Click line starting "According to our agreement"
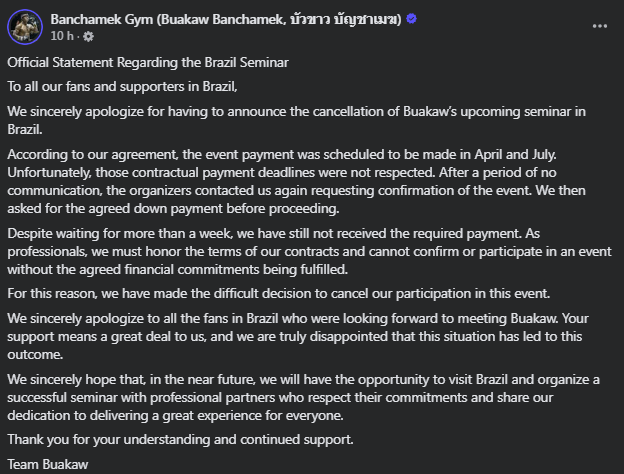624x474 pixels. tap(282, 154)
